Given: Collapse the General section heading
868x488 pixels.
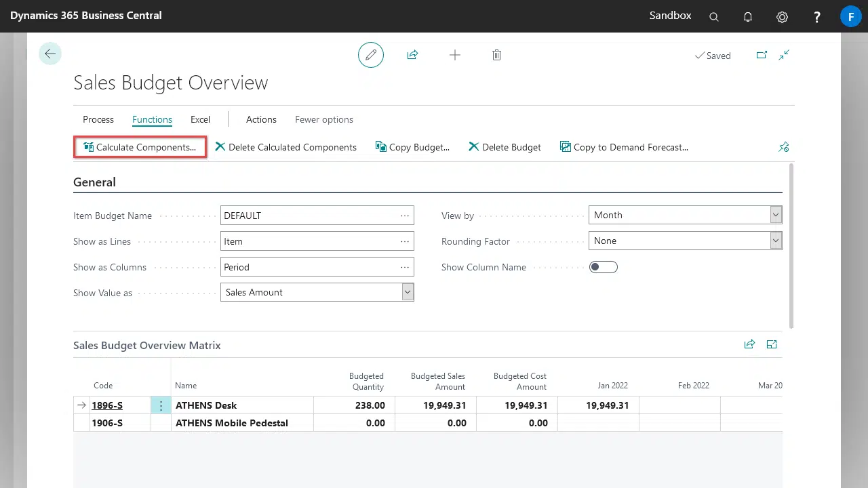Looking at the screenshot, I should [x=94, y=182].
